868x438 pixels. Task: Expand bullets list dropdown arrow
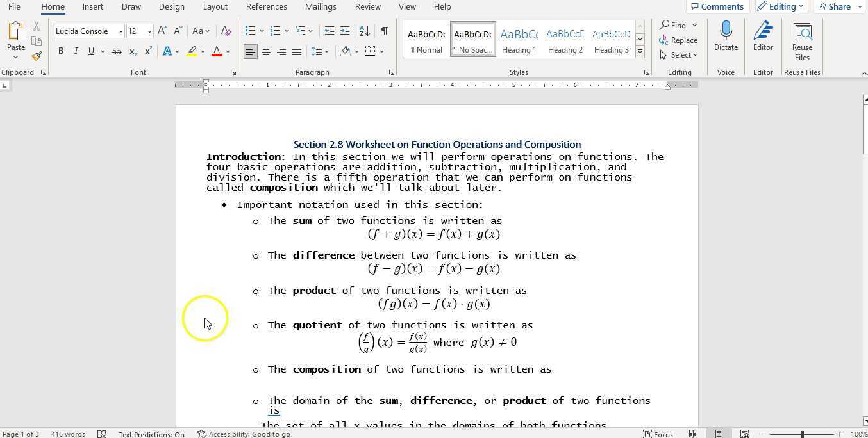pyautogui.click(x=262, y=31)
